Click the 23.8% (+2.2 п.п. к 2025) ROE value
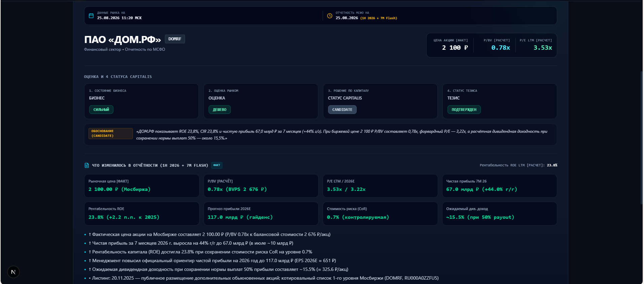Image resolution: width=644 pixels, height=284 pixels. tap(124, 217)
